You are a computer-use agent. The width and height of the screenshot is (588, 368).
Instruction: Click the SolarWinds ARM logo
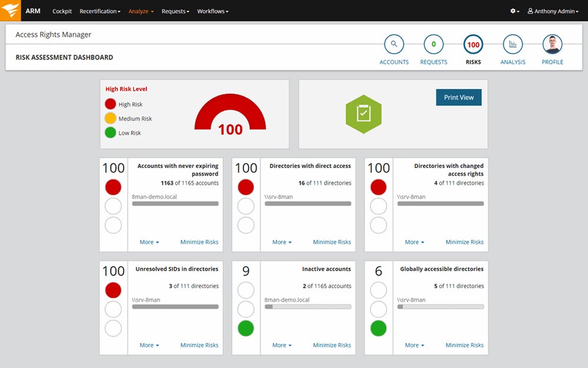9,10
